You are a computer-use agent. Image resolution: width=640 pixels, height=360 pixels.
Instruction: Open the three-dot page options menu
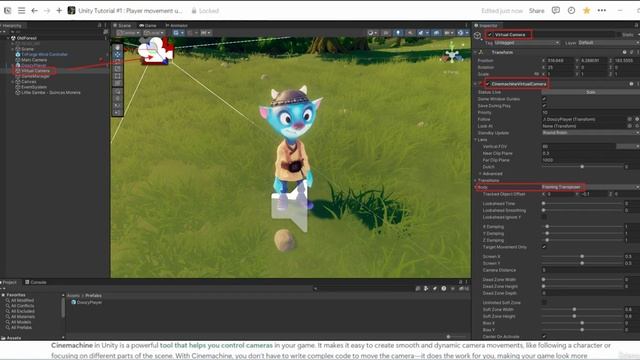click(602, 11)
